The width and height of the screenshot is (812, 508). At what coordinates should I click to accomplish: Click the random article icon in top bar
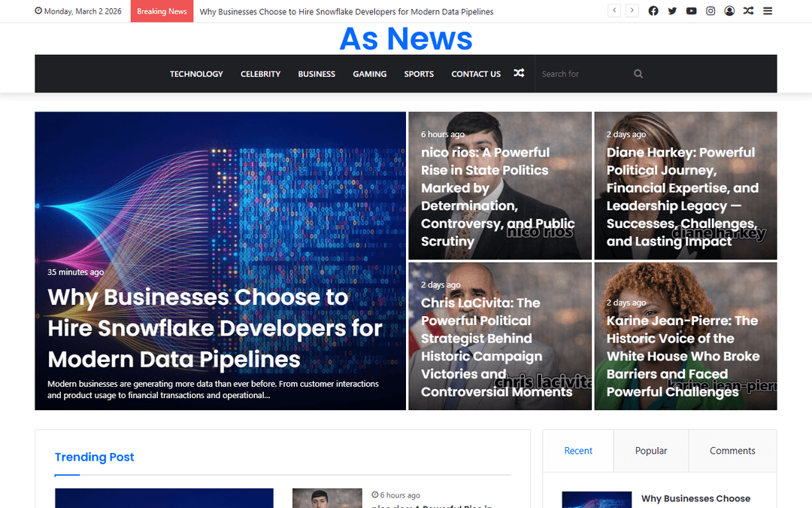click(x=748, y=11)
